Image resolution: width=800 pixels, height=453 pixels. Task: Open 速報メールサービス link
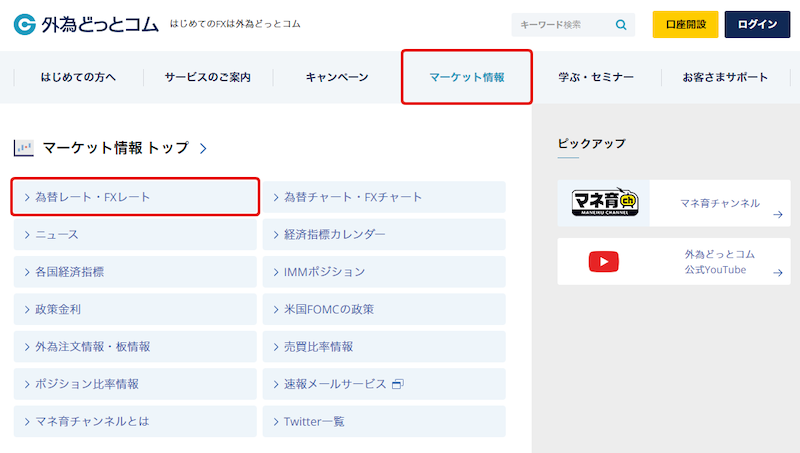pos(384,384)
